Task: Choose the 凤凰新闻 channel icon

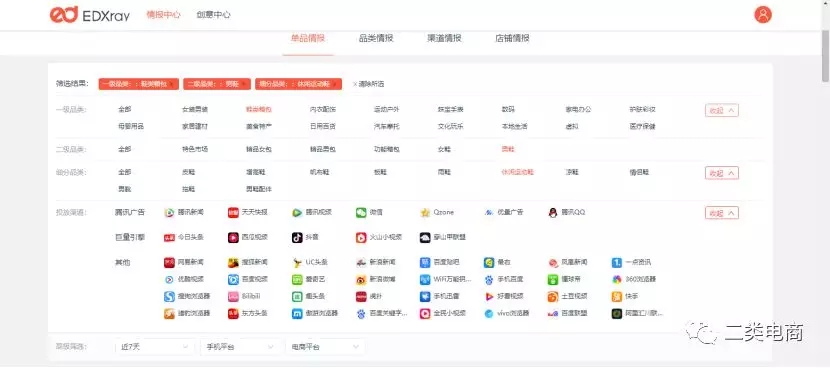Action: pyautogui.click(x=553, y=263)
